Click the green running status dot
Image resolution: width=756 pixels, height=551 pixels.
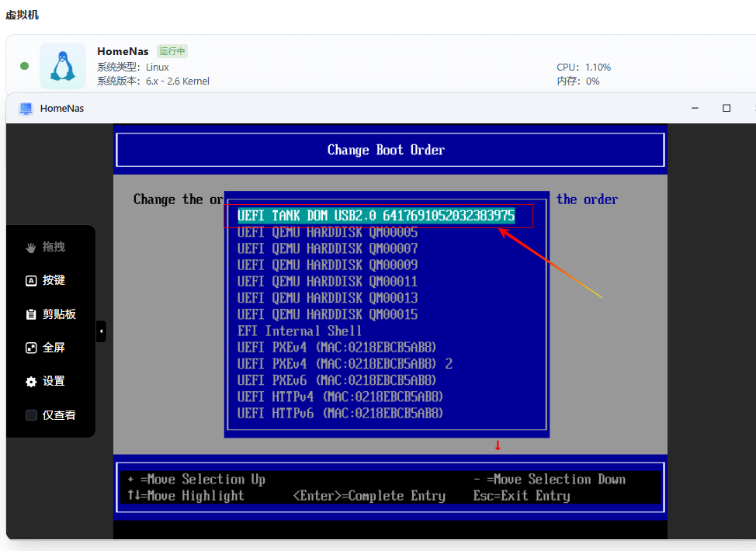tap(25, 66)
